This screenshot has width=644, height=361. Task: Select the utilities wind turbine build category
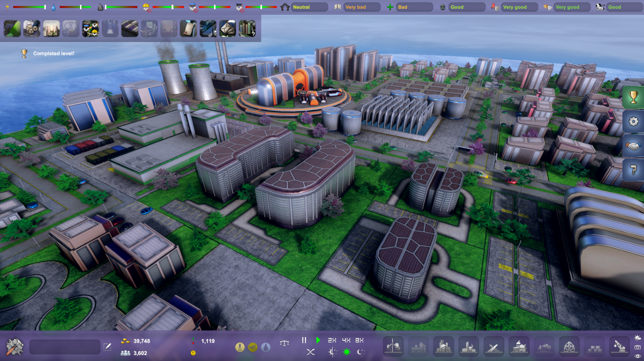(393, 346)
